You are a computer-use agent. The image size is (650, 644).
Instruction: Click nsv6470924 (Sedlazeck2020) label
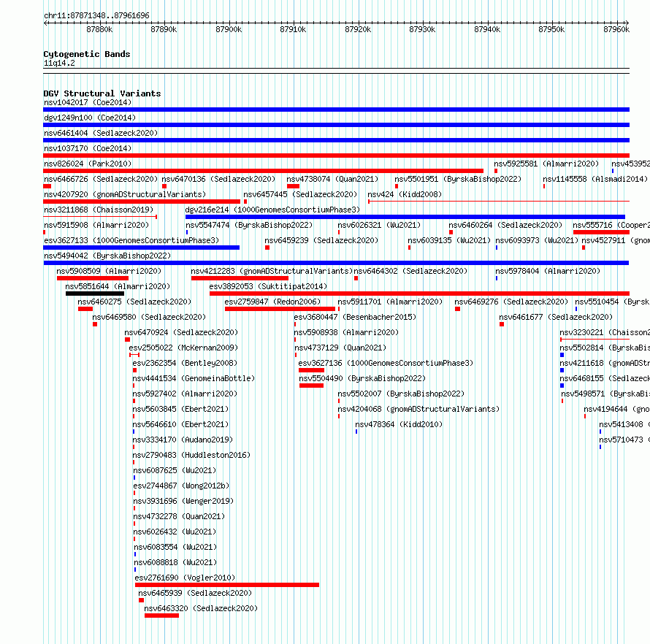(181, 332)
